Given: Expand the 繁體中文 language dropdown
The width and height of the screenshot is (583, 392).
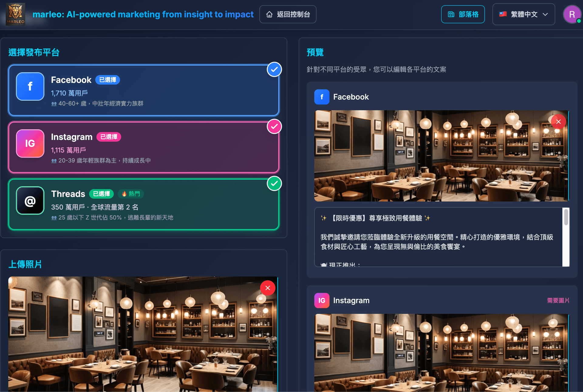Looking at the screenshot, I should tap(523, 14).
